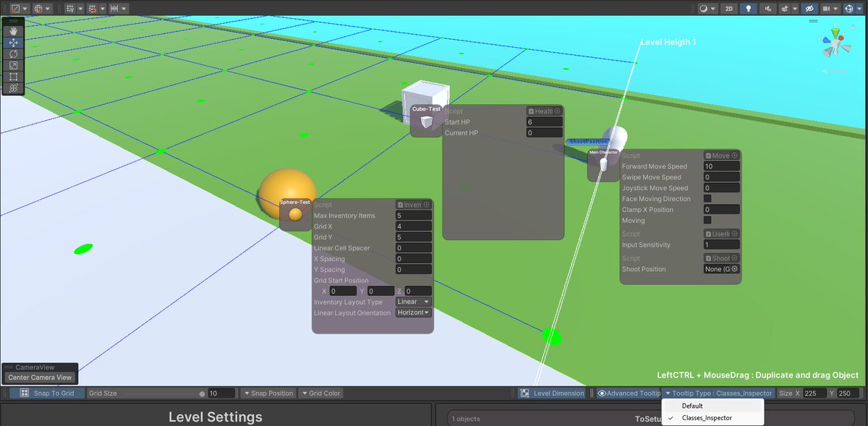
Task: Check Face Moving Direction checkbox
Action: (707, 198)
